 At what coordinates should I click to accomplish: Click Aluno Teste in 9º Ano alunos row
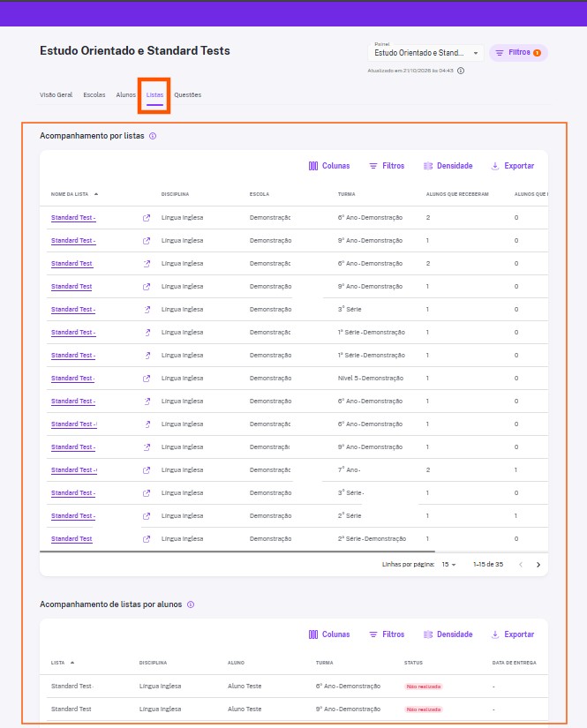point(245,709)
